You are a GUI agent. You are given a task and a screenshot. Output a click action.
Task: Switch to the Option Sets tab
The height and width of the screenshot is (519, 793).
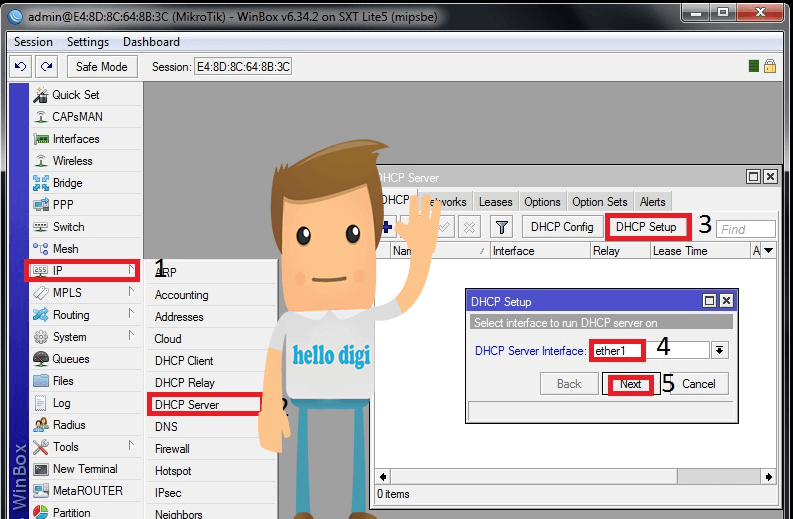(x=600, y=202)
